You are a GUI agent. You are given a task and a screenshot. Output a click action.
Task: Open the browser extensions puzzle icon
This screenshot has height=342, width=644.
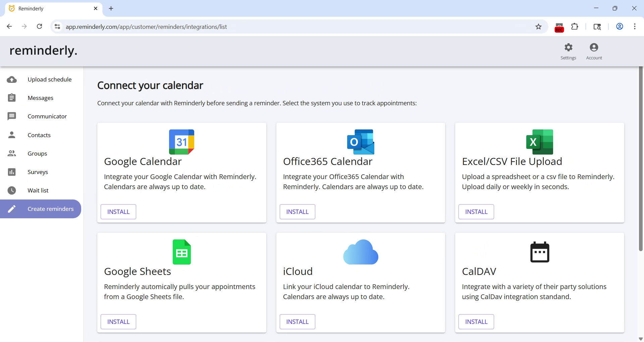[575, 26]
